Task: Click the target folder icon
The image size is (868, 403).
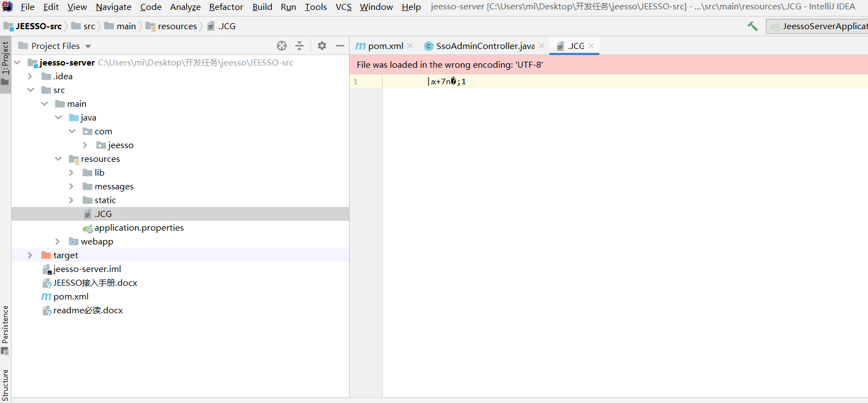Action: [x=46, y=255]
